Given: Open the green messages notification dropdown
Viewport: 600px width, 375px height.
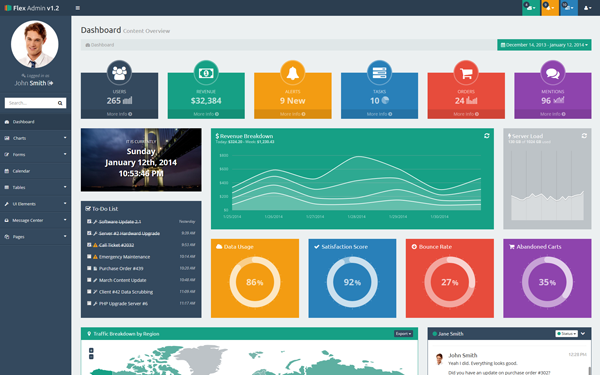Looking at the screenshot, I should 530,8.
